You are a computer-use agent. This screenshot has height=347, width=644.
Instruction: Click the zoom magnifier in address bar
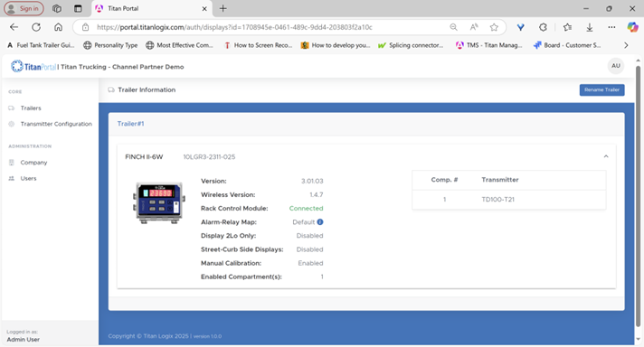pos(453,27)
